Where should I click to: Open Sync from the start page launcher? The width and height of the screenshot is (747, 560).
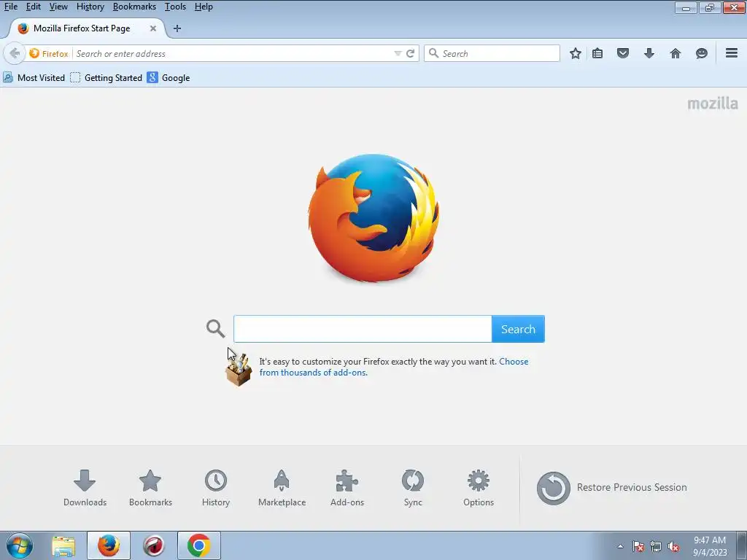(413, 488)
